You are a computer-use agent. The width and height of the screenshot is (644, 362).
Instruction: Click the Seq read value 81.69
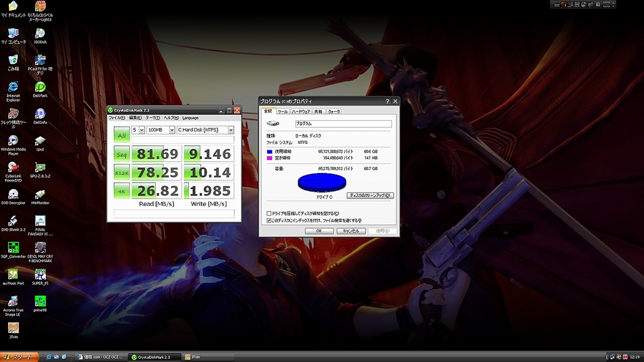click(157, 154)
